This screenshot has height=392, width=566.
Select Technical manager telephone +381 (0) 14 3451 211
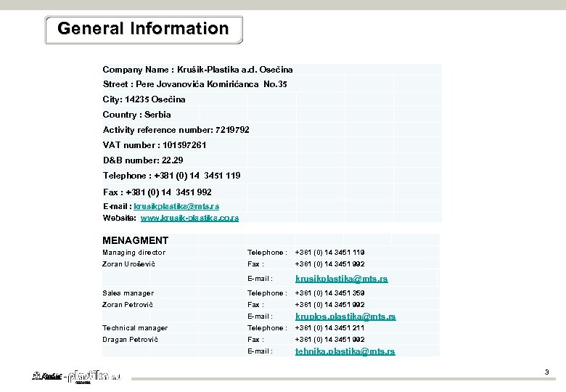(x=329, y=328)
